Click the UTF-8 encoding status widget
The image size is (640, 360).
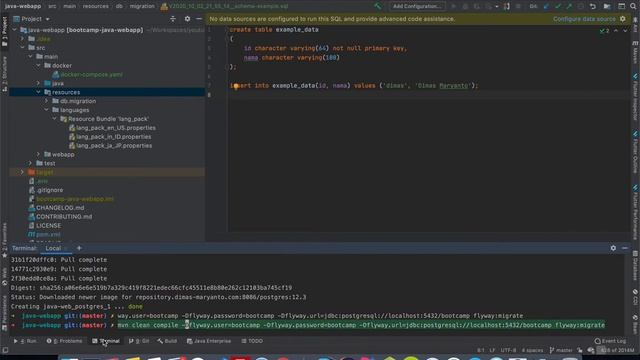(x=508, y=350)
